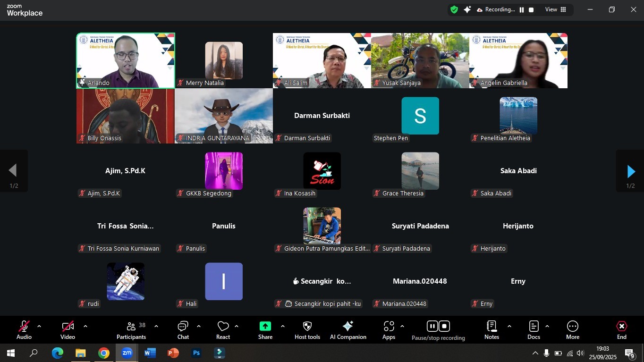Screen dimensions: 644x362
Task: Open Notes in the toolbar
Action: [491, 330]
